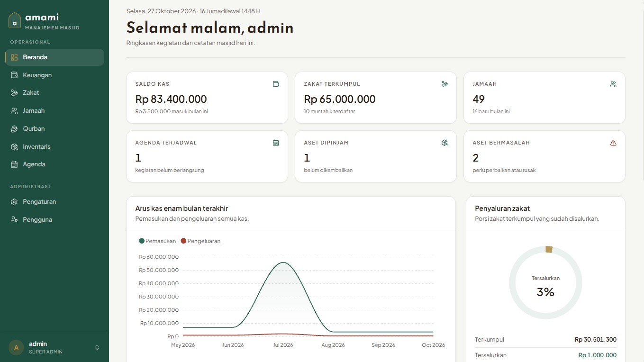Open Beranda menu item
The height and width of the screenshot is (362, 644).
click(54, 57)
